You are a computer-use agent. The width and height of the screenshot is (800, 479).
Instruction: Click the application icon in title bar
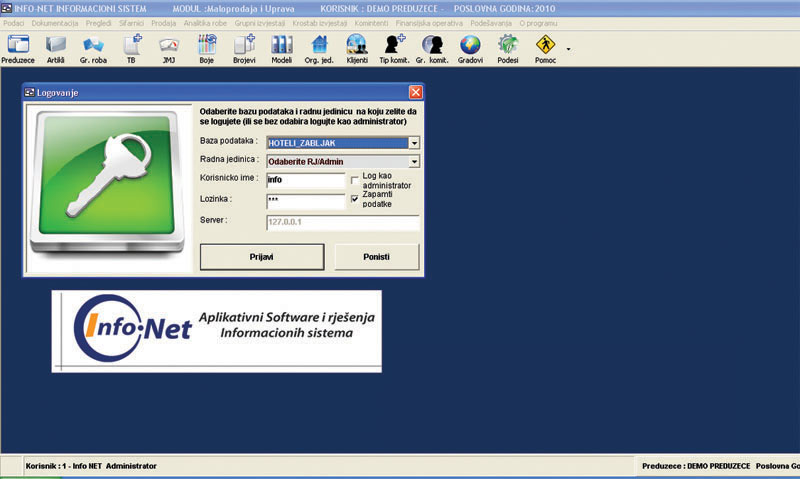6,8
